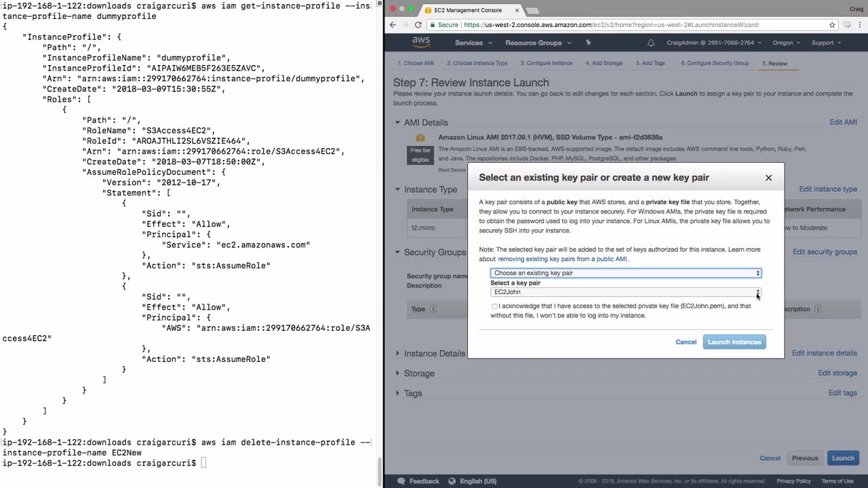Go to step 6 Configure Security Group
This screenshot has height=488, width=868.
[x=715, y=63]
